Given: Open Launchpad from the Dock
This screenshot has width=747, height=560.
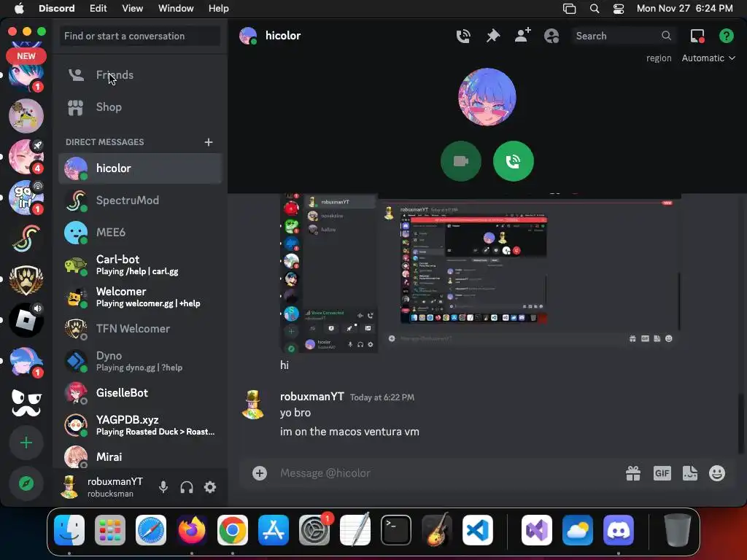Looking at the screenshot, I should tap(110, 530).
